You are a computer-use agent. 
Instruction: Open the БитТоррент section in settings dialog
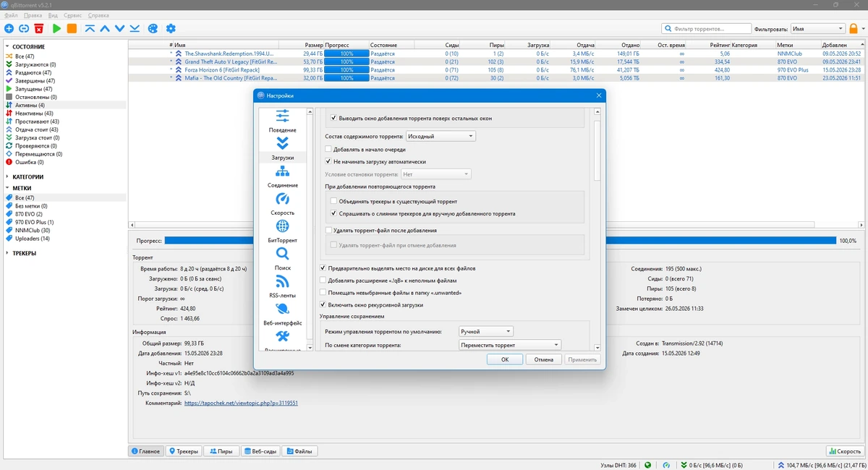click(282, 231)
